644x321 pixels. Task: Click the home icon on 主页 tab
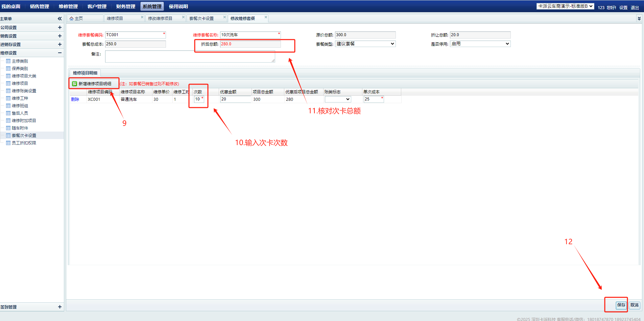(x=71, y=19)
